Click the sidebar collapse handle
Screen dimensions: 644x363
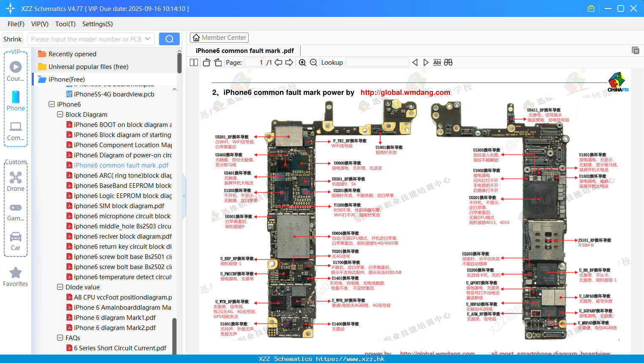(x=184, y=196)
